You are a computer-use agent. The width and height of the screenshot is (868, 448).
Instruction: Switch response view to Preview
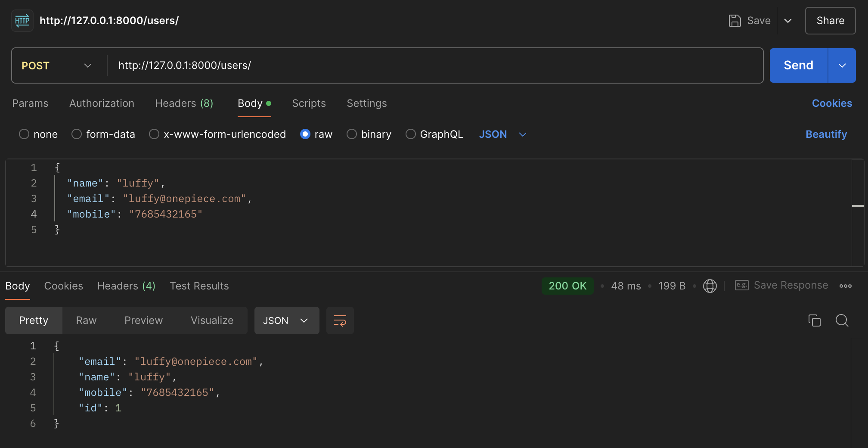point(143,320)
